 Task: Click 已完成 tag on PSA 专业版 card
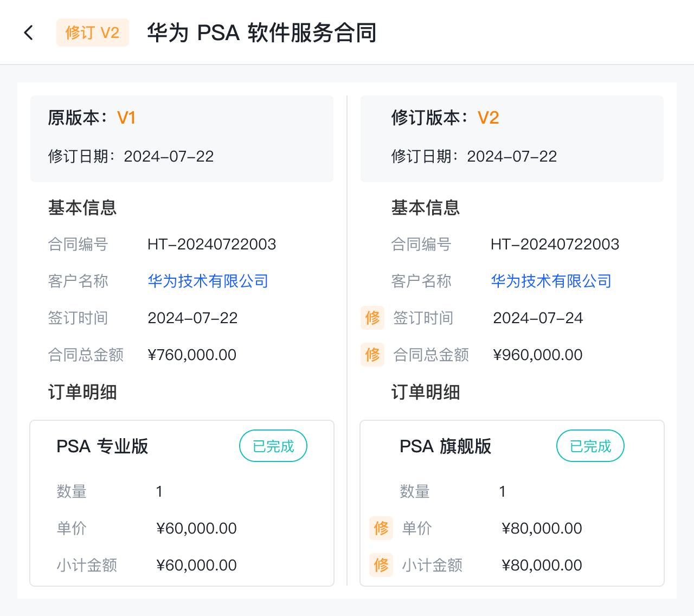(273, 446)
